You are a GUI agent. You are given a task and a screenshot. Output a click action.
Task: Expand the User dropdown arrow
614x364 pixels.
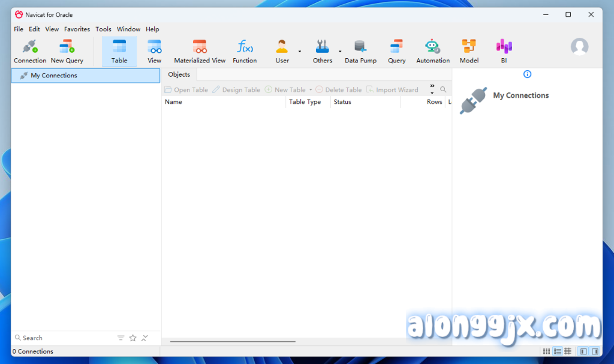tap(299, 52)
